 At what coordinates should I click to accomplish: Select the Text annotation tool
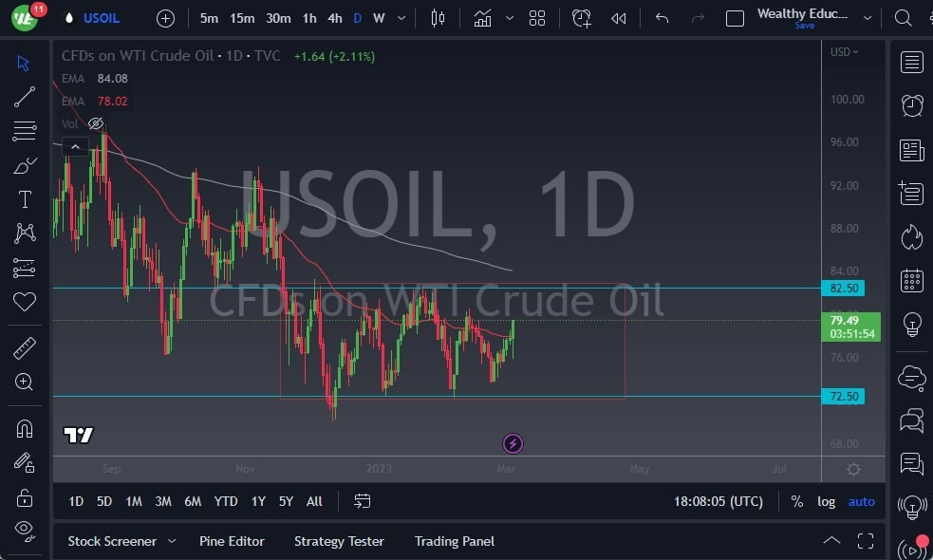[24, 199]
